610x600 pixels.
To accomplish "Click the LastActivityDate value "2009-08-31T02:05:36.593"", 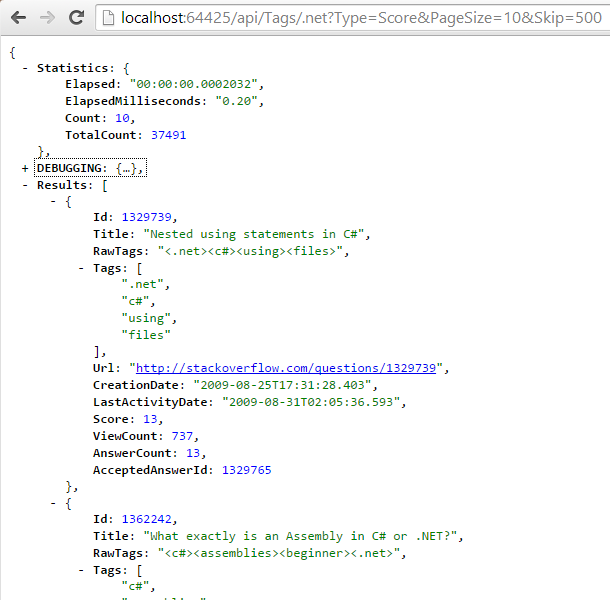I will tap(311, 402).
